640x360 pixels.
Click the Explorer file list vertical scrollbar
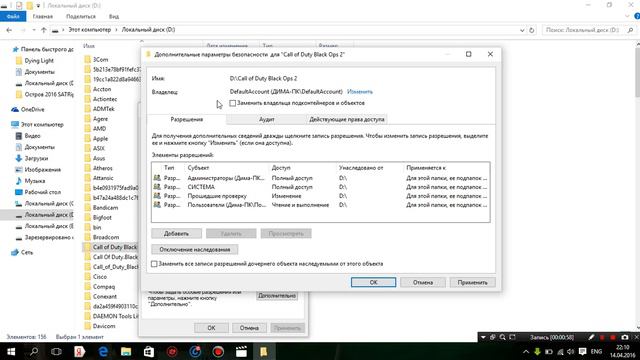[637, 186]
